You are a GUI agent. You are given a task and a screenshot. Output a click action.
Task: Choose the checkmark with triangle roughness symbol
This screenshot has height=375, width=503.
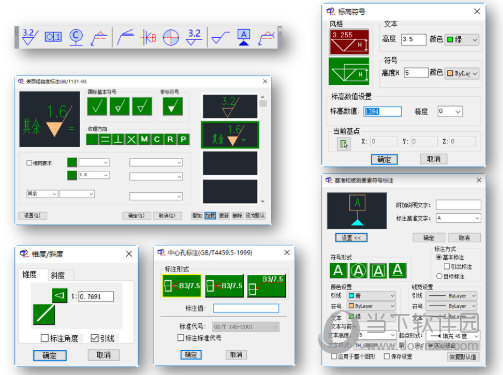point(142,106)
